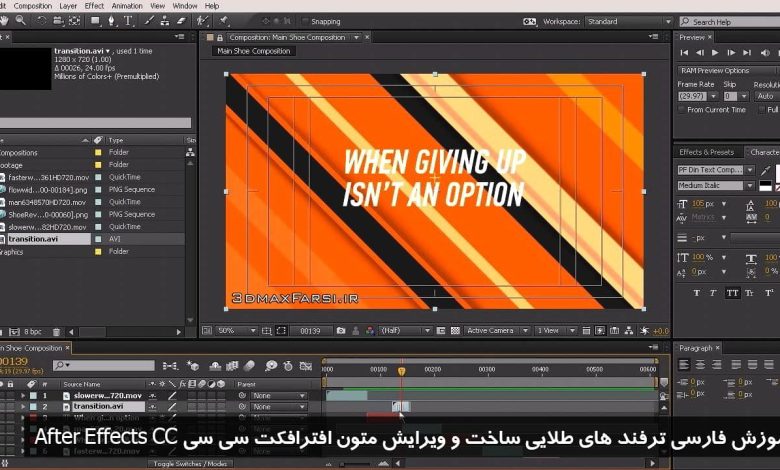Viewport: 780px width, 470px height.
Task: Jump to first frame in Preview panel
Action: click(686, 52)
